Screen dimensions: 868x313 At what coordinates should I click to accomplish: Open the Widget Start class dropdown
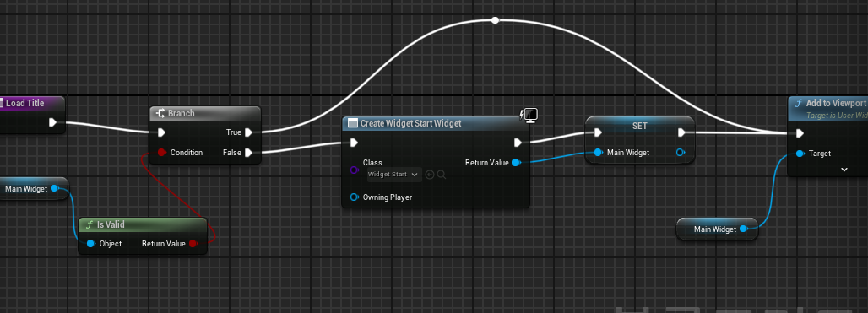393,174
